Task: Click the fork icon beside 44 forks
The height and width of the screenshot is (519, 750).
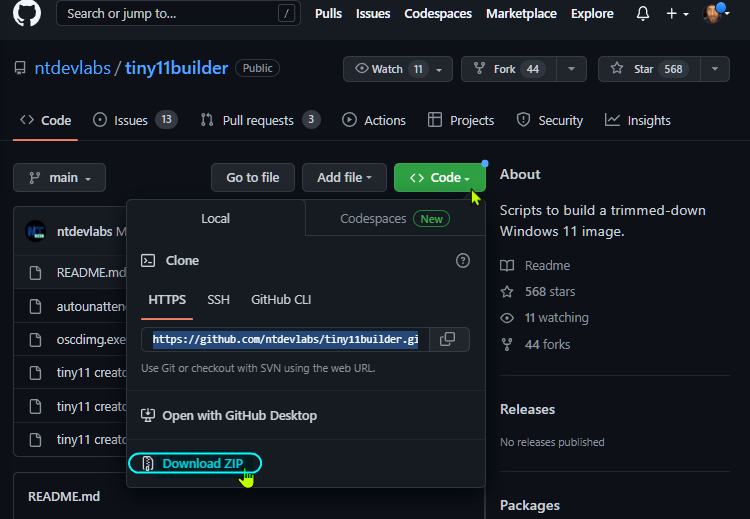Action: [507, 344]
